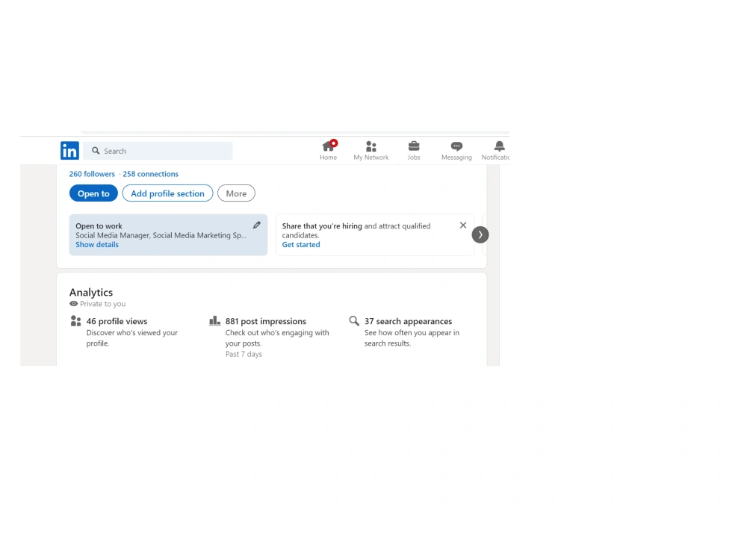Image resolution: width=747 pixels, height=560 pixels.
Task: Edit Open to work with pencil icon
Action: [x=257, y=225]
